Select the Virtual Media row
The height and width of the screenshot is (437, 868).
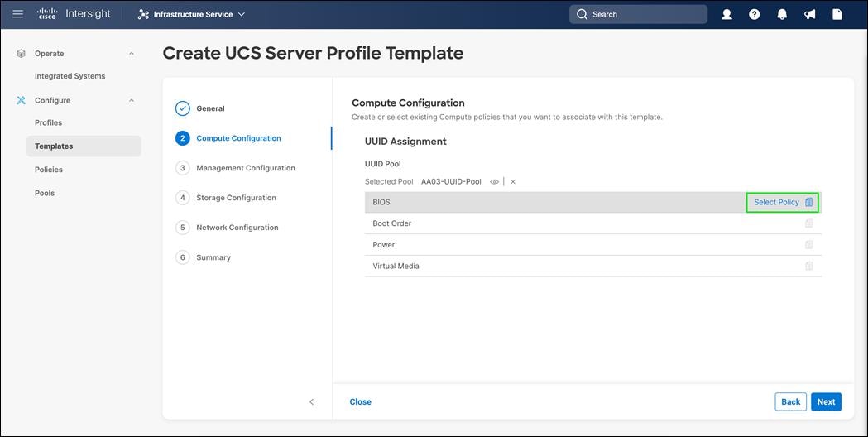pos(593,266)
